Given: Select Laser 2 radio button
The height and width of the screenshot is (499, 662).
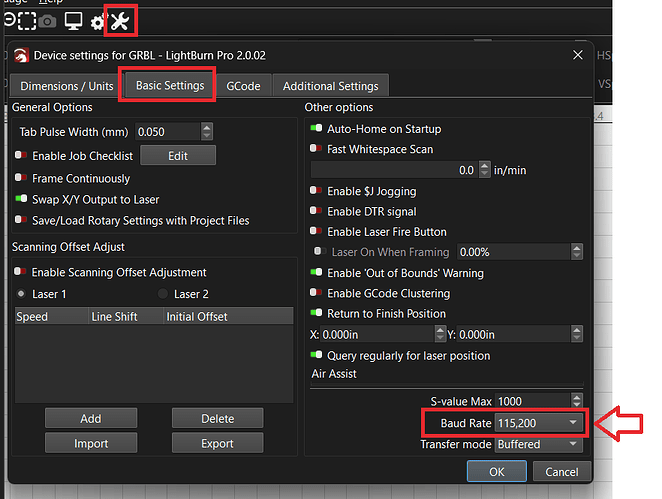Looking at the screenshot, I should click(163, 293).
